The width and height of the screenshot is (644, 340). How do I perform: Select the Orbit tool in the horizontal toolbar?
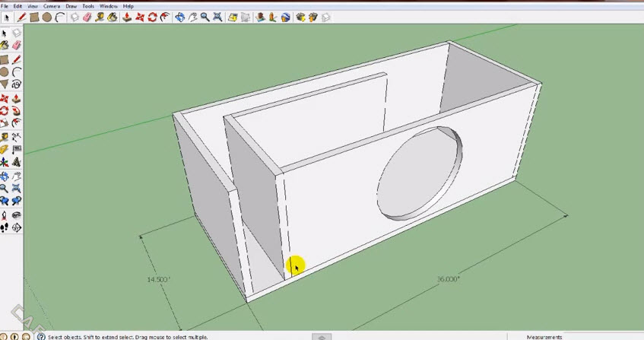179,17
